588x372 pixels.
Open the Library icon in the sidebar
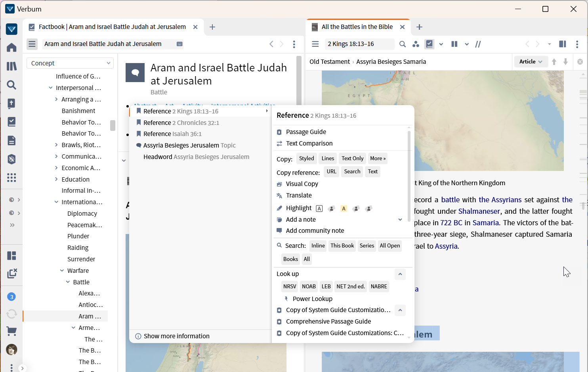(x=11, y=66)
